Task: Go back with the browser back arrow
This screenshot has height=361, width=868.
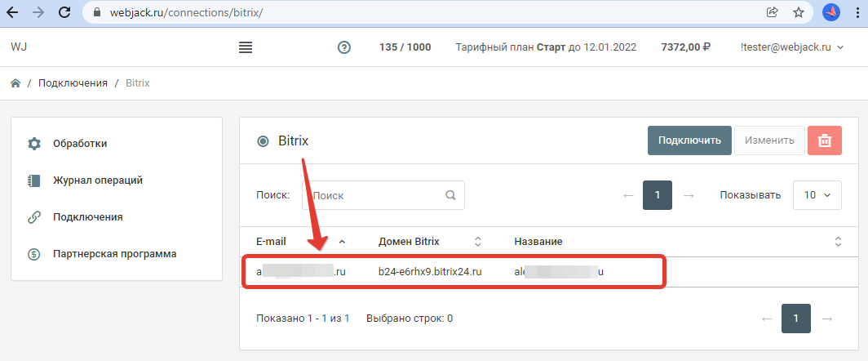Action: pos(12,12)
